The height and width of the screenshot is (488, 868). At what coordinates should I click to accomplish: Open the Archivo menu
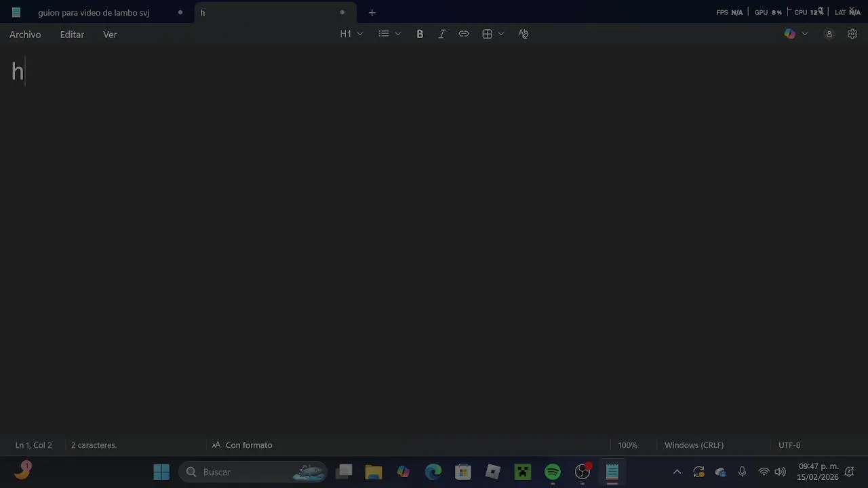(25, 35)
